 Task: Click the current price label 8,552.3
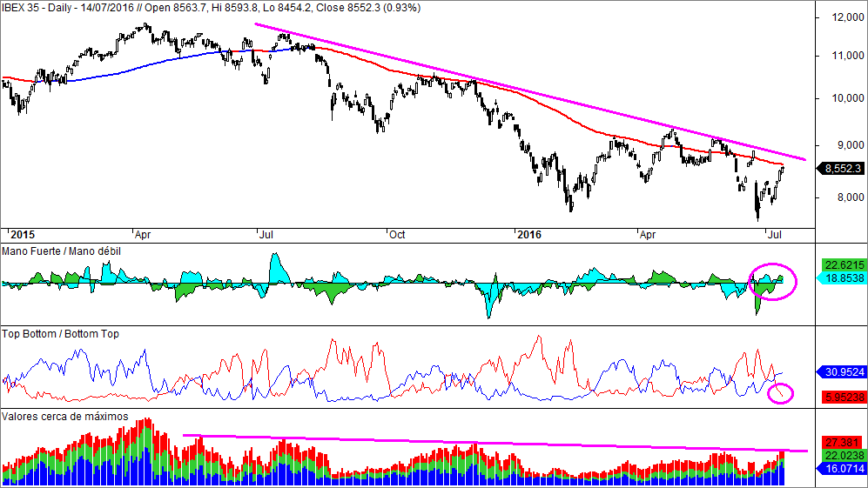841,168
